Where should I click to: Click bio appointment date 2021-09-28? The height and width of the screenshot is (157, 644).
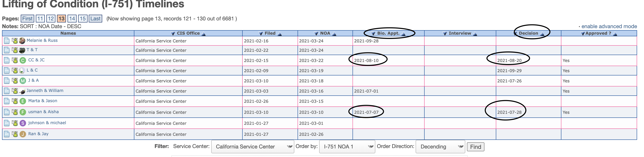point(366,41)
